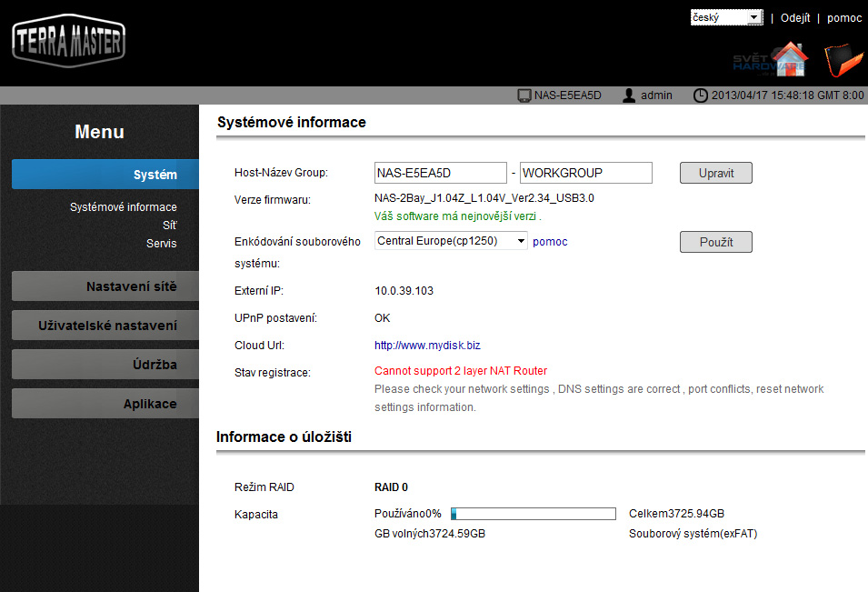The height and width of the screenshot is (592, 868).
Task: Click the clock icon in status bar
Action: (x=700, y=95)
